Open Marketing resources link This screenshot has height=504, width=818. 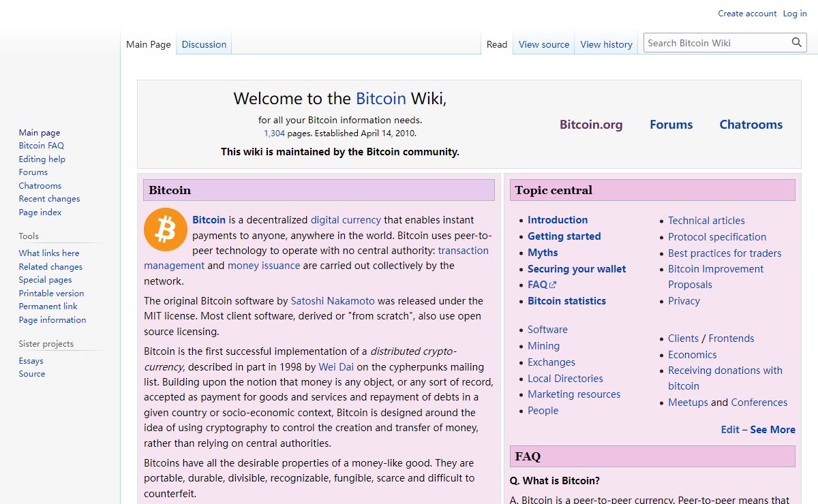pos(574,394)
